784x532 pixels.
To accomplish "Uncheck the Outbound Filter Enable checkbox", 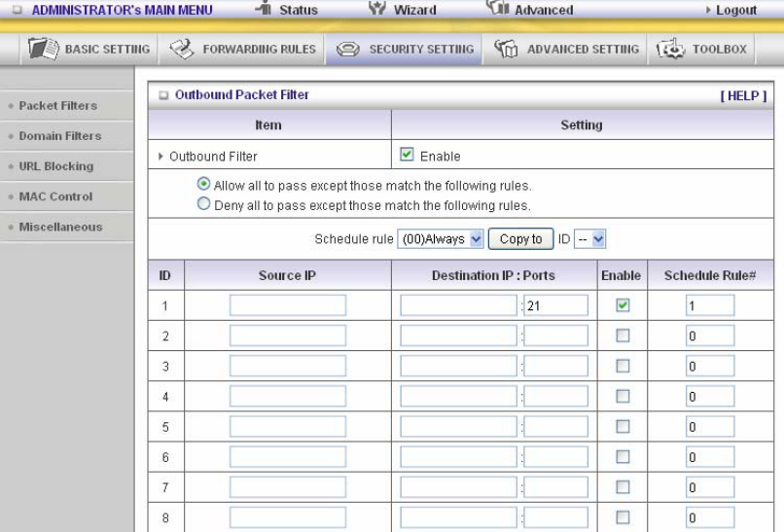I will (x=407, y=155).
